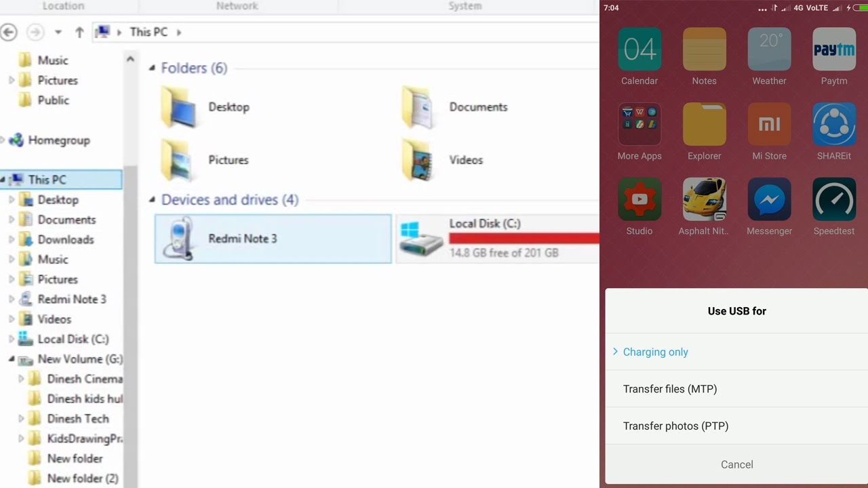
Task: Open the Explorer file manager app
Action: (x=704, y=125)
